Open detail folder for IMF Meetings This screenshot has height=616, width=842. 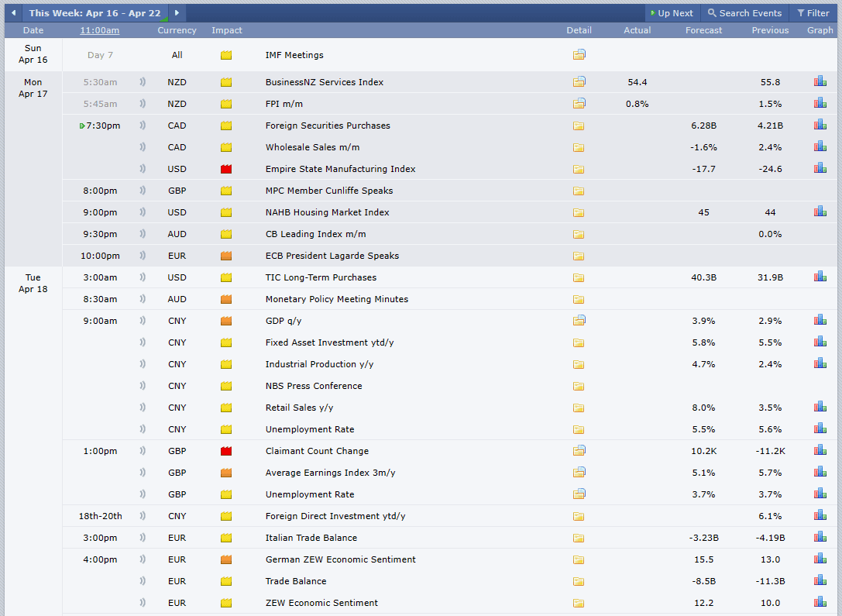[579, 55]
